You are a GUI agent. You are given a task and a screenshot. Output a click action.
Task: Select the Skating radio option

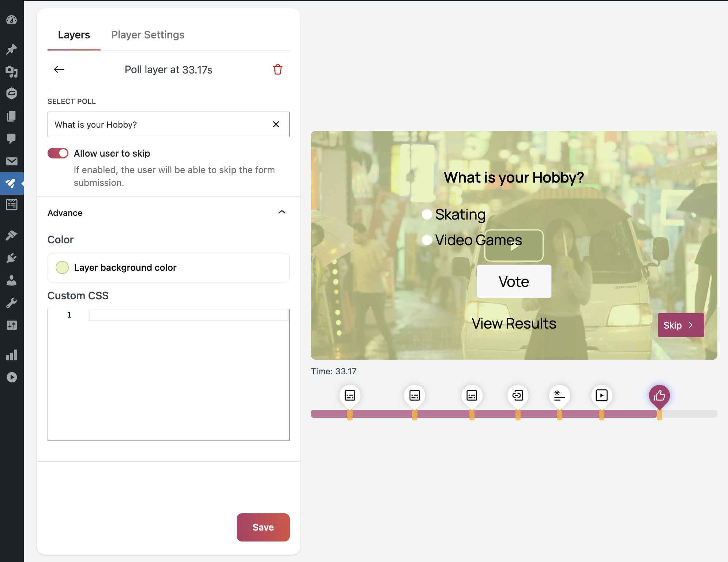click(x=427, y=214)
